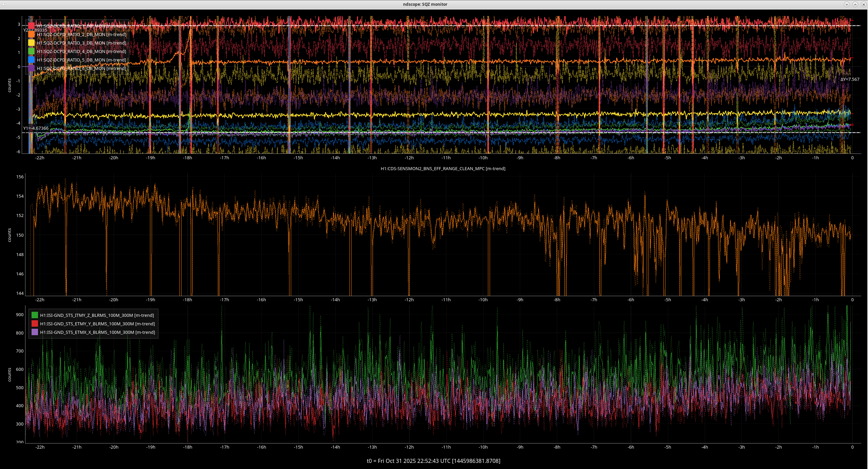Click the purple ETMX_X_BLRMS legend swatch
868x469 pixels.
coord(35,332)
